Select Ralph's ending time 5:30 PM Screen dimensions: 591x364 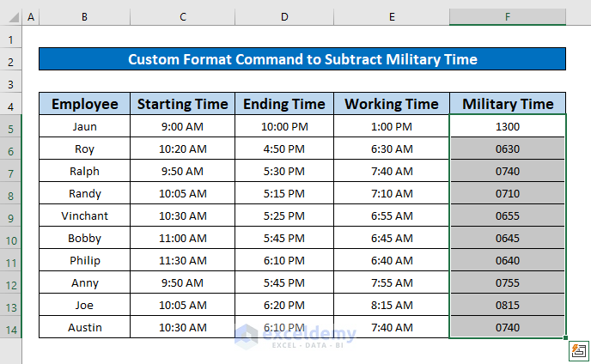coord(283,172)
